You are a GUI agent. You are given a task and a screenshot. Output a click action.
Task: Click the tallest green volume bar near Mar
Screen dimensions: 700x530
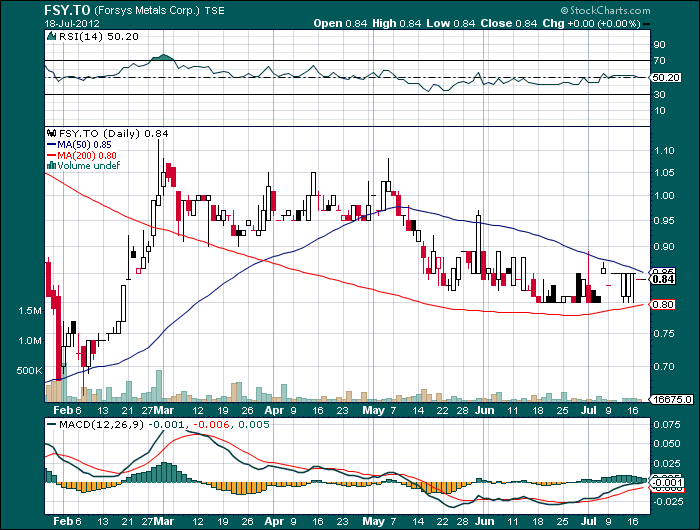point(158,386)
